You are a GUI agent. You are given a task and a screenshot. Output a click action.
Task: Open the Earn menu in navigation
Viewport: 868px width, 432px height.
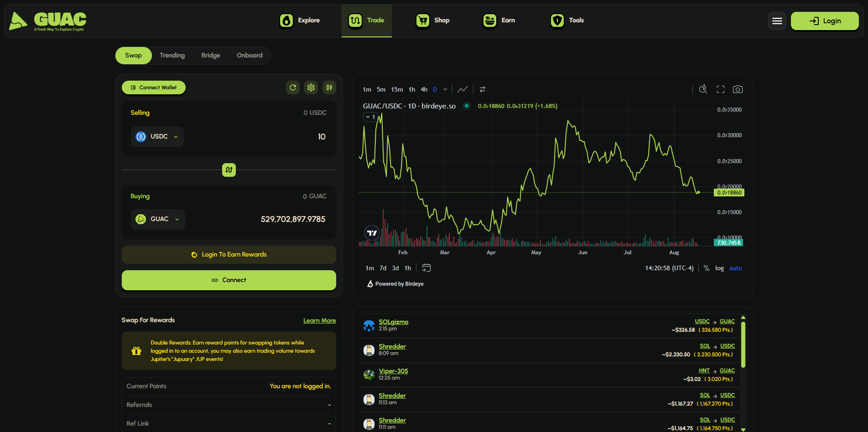pyautogui.click(x=499, y=21)
